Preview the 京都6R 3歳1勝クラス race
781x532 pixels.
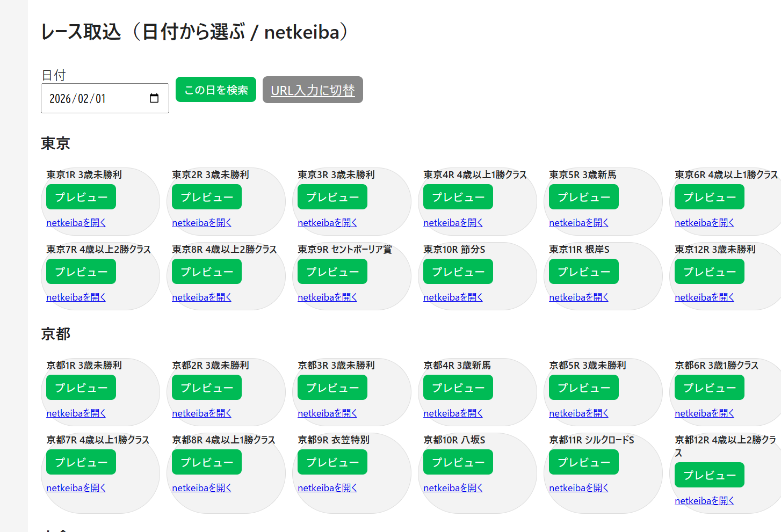pyautogui.click(x=710, y=388)
